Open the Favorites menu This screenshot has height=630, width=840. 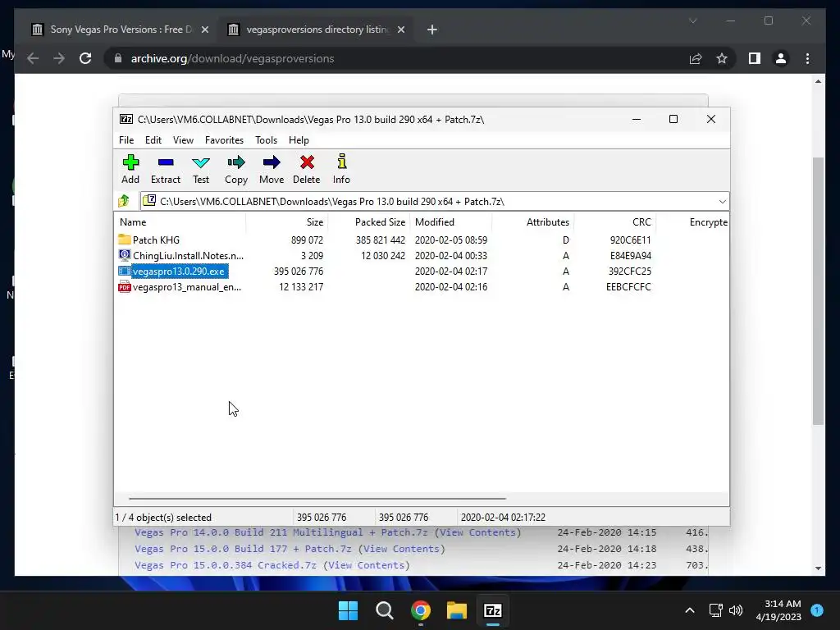(x=224, y=139)
